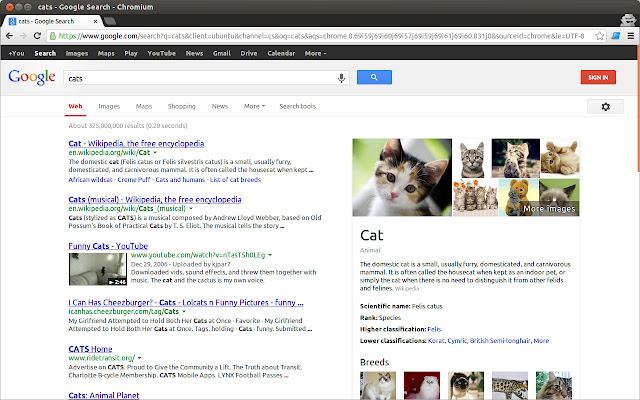Open the Chromium menu hamburger icon
The width and height of the screenshot is (640, 400).
coord(631,36)
